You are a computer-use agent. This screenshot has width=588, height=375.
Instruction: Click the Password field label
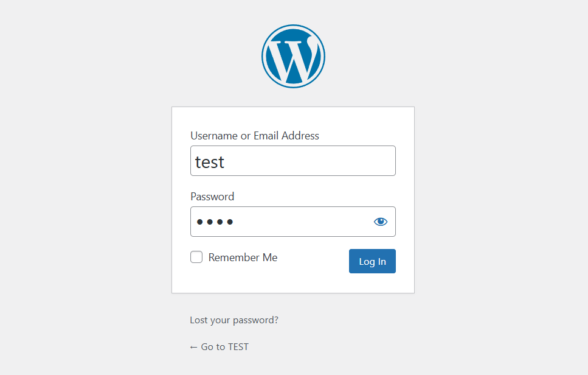tap(212, 196)
